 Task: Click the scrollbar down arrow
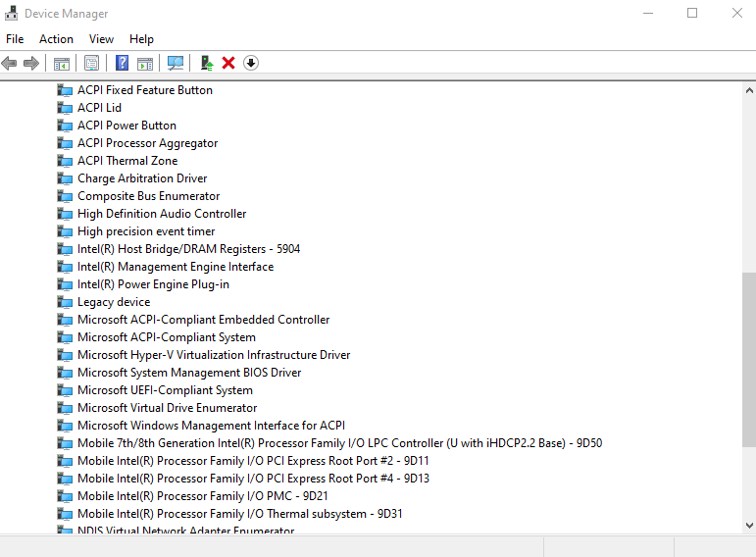click(x=749, y=526)
